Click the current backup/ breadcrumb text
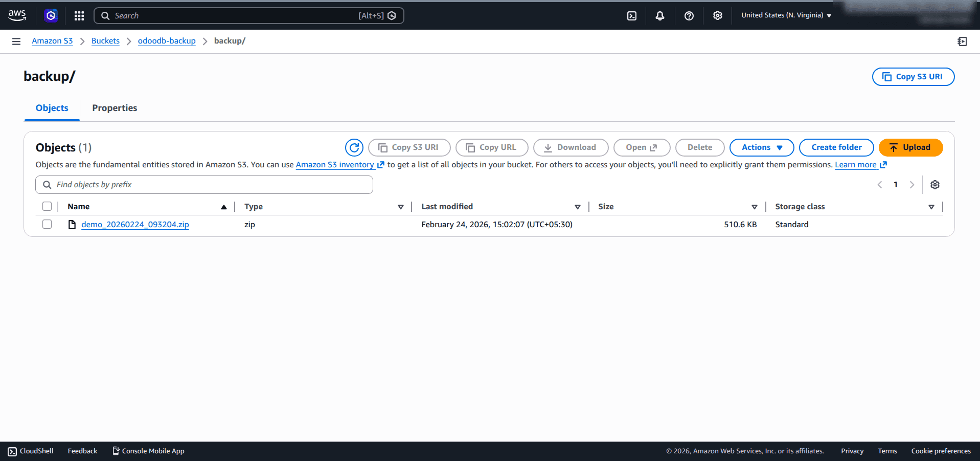This screenshot has width=980, height=461. 230,41
